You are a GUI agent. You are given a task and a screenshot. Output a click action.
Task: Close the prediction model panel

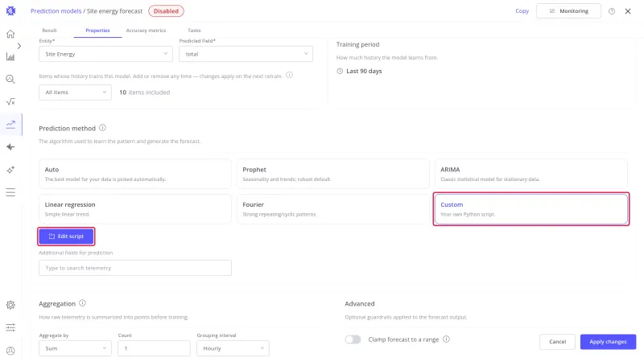tap(628, 11)
